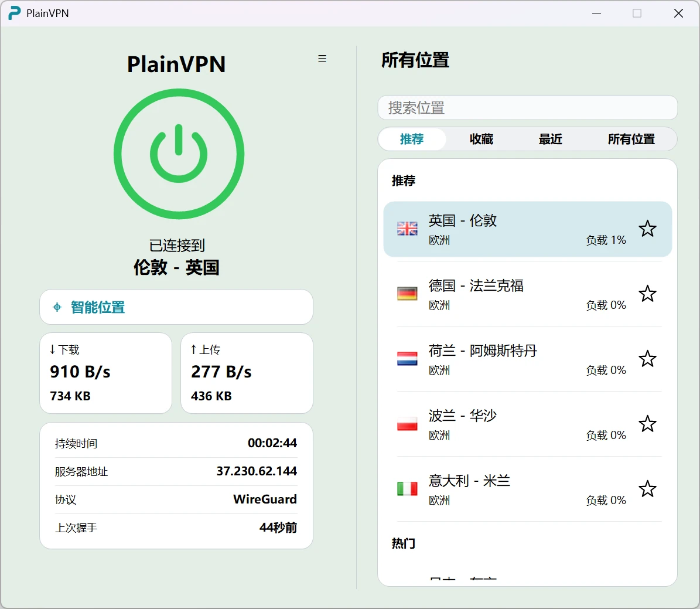Viewport: 700px width, 609px height.
Task: Click download total 734 KB
Action: point(70,396)
